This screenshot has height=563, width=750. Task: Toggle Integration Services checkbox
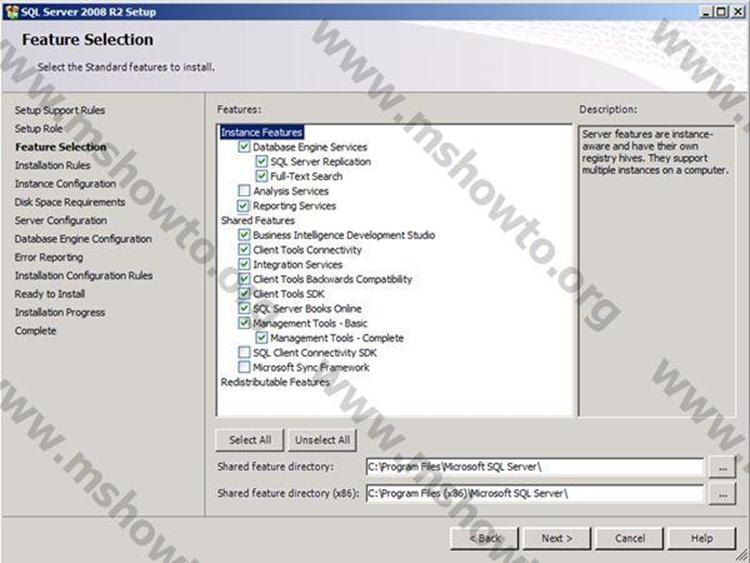(x=244, y=264)
